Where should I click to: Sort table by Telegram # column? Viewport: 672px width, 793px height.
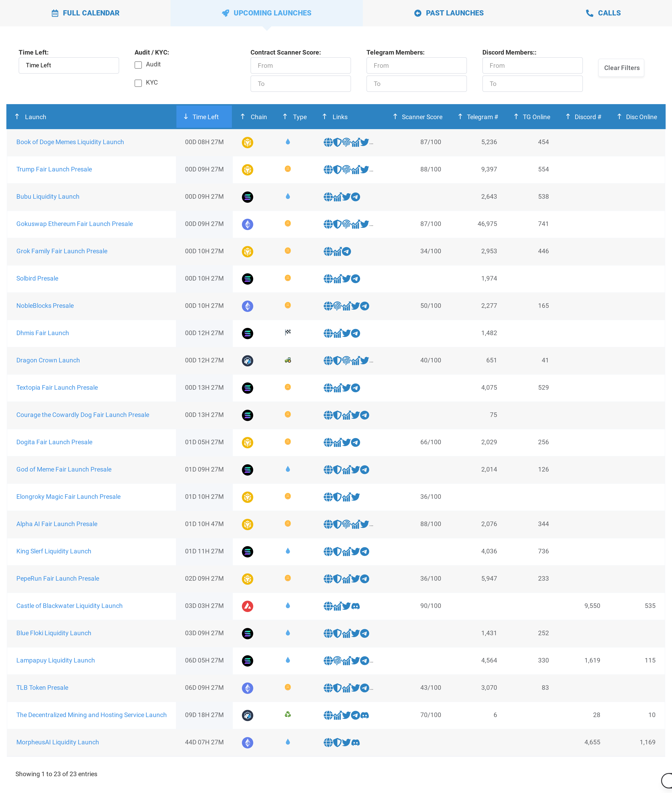pos(478,117)
